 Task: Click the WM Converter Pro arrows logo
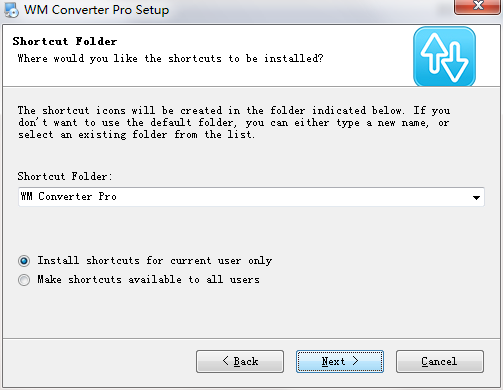click(x=444, y=57)
